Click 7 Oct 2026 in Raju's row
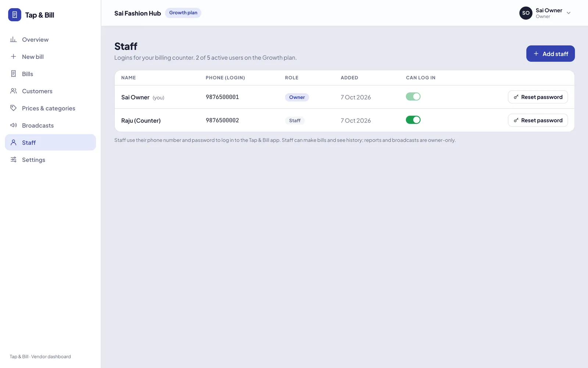The width and height of the screenshot is (588, 368). click(356, 120)
